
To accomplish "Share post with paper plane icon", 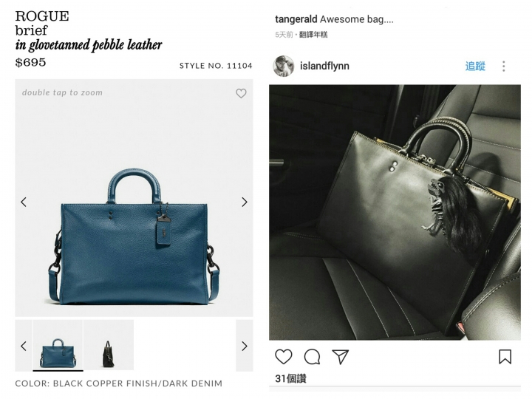I will (341, 357).
